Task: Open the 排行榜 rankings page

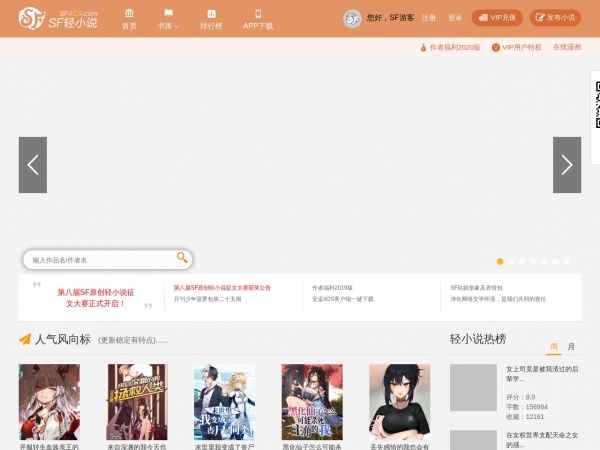Action: 211,19
